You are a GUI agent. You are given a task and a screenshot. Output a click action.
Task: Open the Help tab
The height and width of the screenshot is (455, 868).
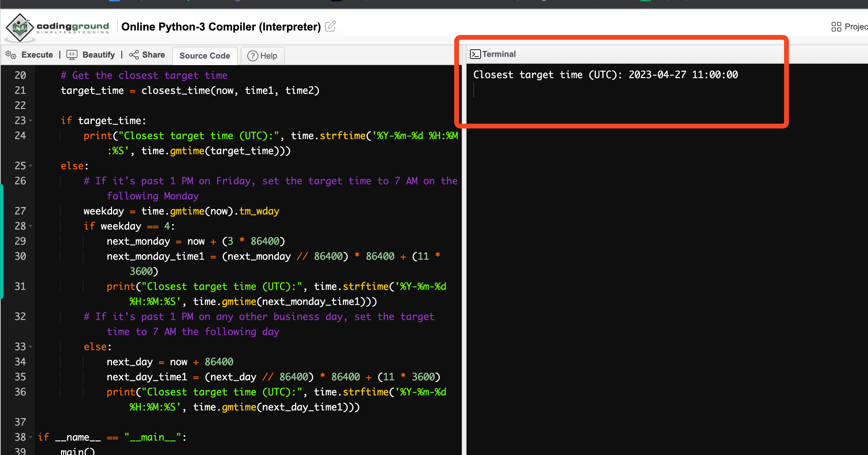coord(262,56)
